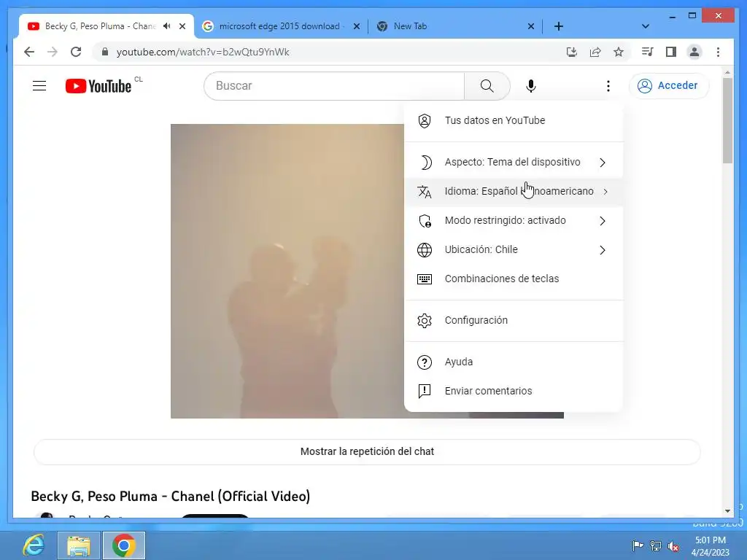Close the New Tab tab
Screen dimensions: 747x560
click(531, 26)
